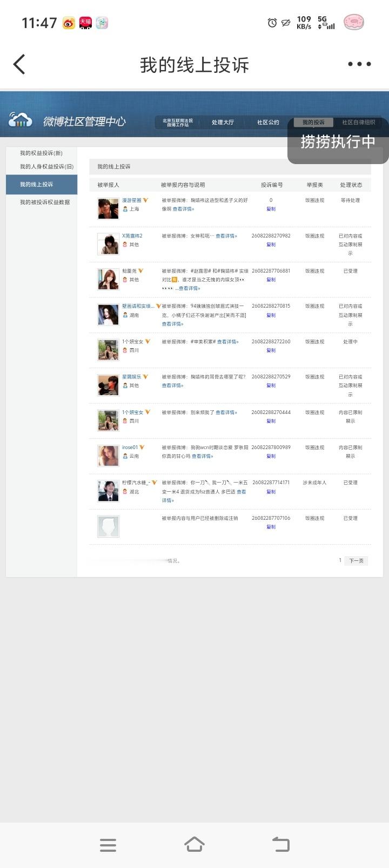Tap the back arrow in the title bar
This screenshot has width=389, height=868.
coord(19,64)
